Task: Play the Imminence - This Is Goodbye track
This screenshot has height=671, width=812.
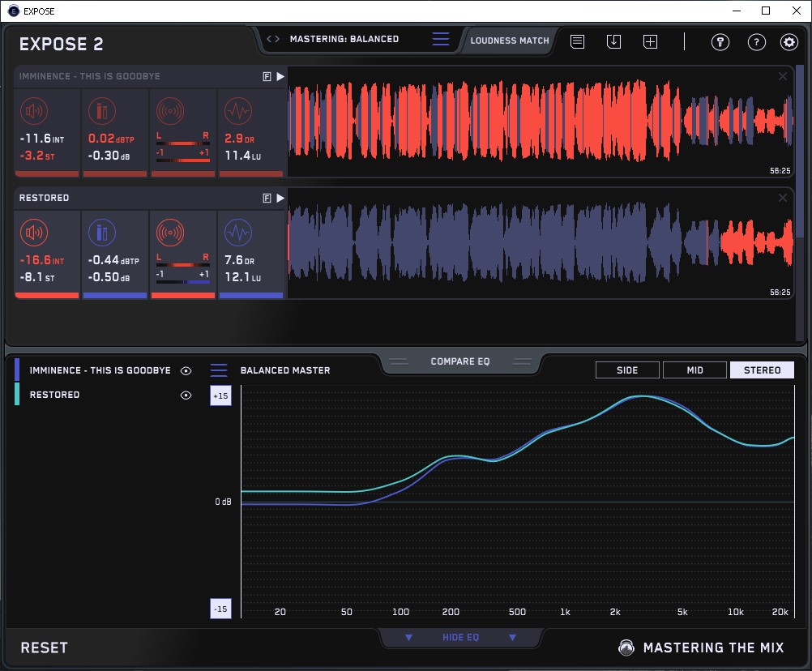Action: [x=280, y=77]
